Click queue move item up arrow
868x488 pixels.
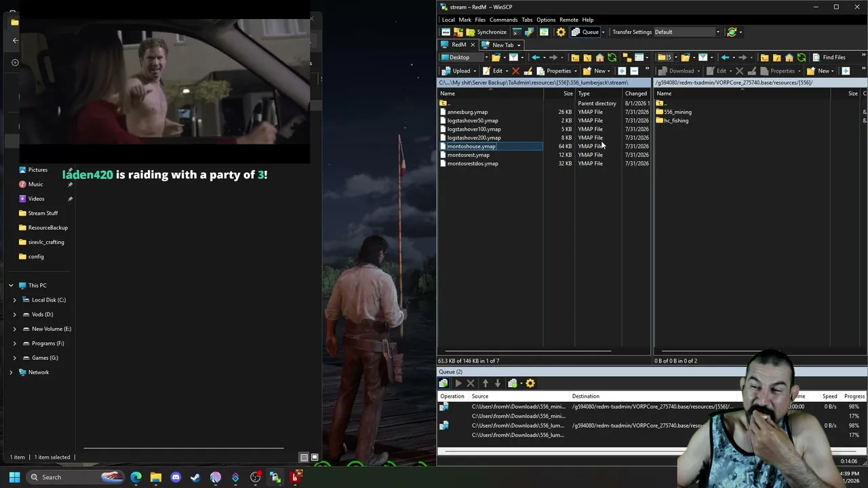click(x=485, y=384)
